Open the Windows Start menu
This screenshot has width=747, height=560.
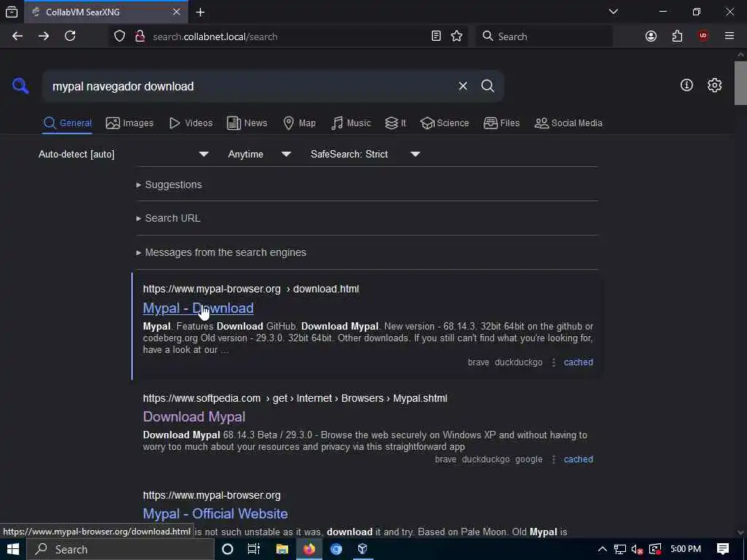(13, 549)
